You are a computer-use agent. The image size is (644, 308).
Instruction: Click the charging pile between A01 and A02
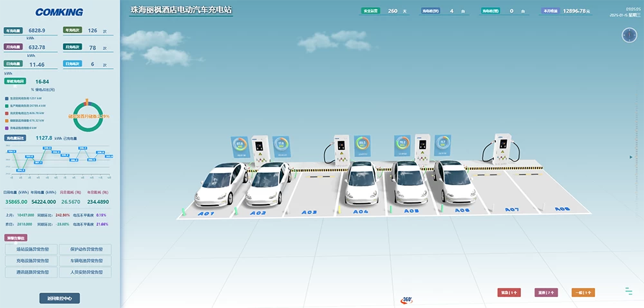pos(260,150)
